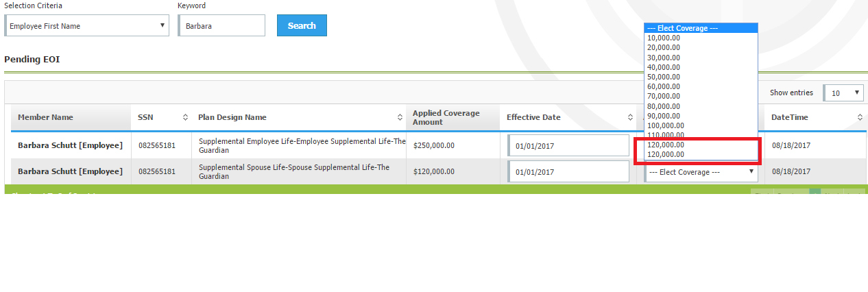Pick the 70,000.00 coverage option
868x292 pixels.
click(664, 97)
